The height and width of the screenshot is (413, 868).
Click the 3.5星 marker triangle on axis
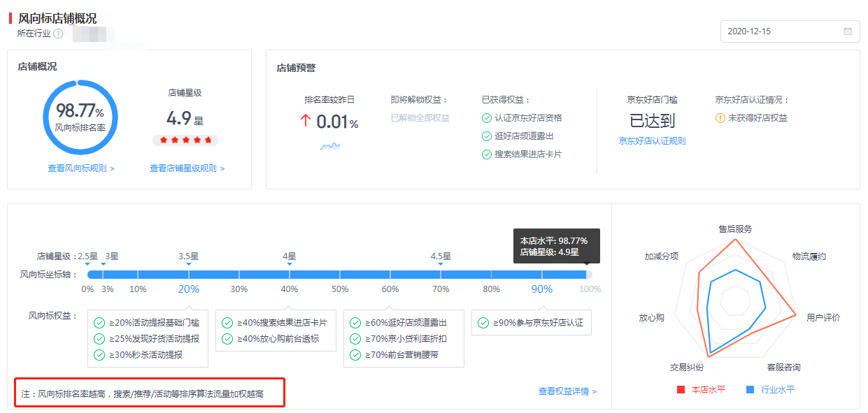189,264
